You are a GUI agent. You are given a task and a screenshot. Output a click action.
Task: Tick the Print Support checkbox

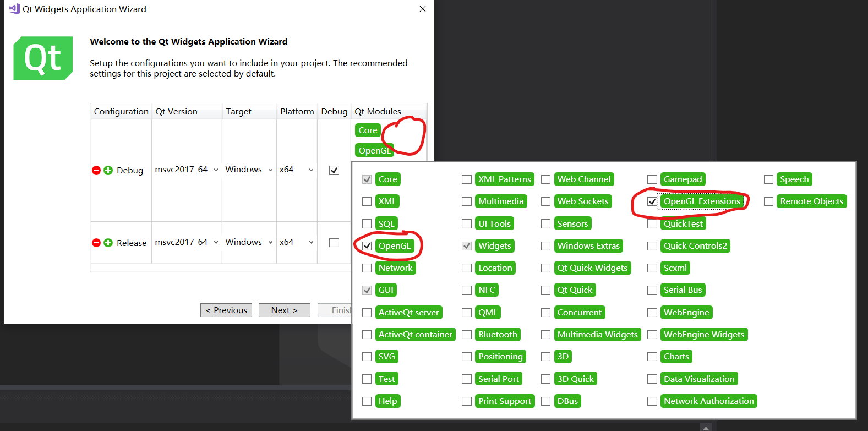467,401
